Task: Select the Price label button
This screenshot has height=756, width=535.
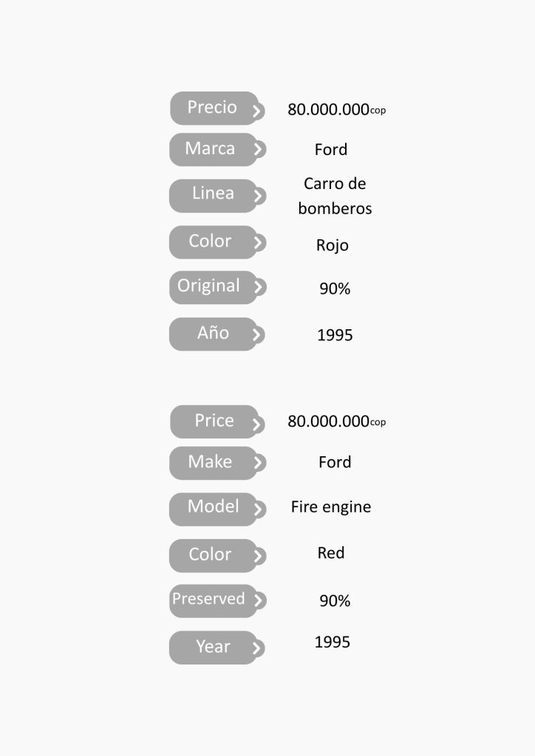Action: point(214,421)
